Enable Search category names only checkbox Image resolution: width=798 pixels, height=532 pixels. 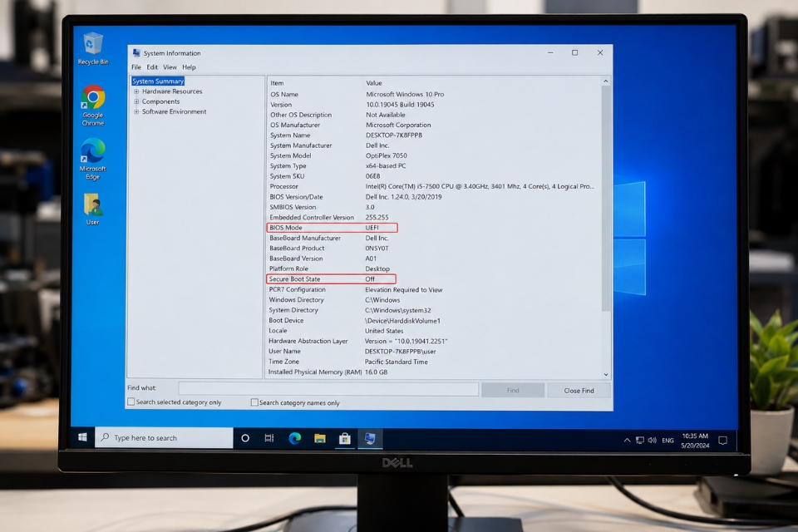point(254,402)
